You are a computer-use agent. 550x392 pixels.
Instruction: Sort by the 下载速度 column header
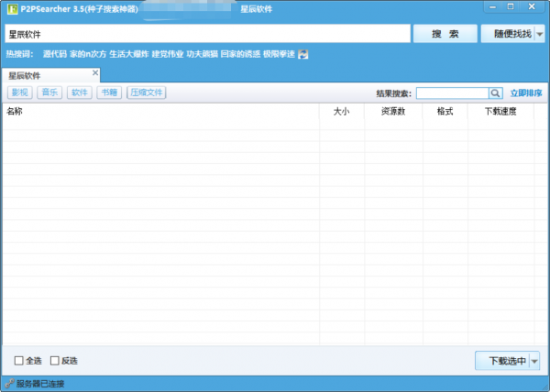500,112
